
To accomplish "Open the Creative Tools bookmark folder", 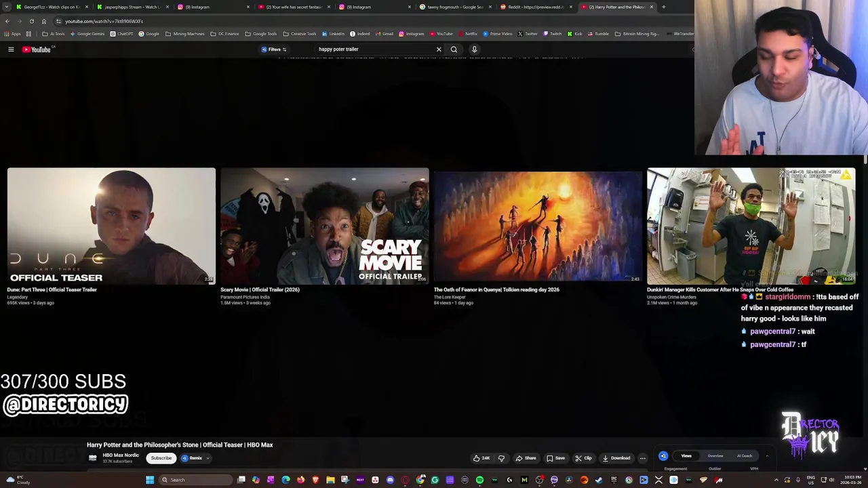I will (x=300, y=34).
